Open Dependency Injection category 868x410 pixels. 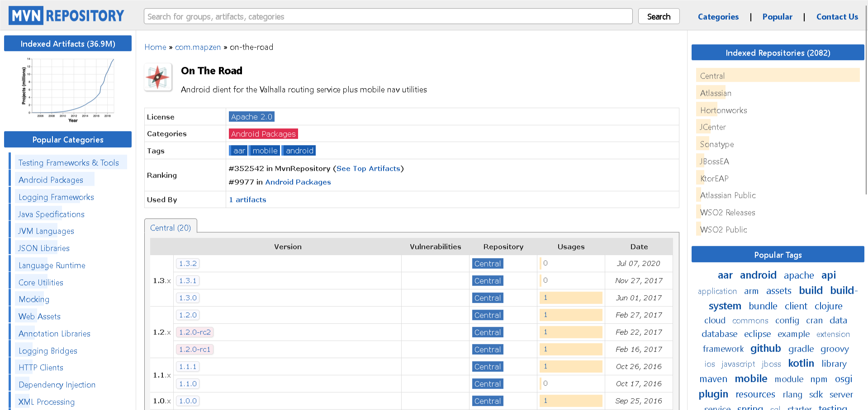[57, 385]
